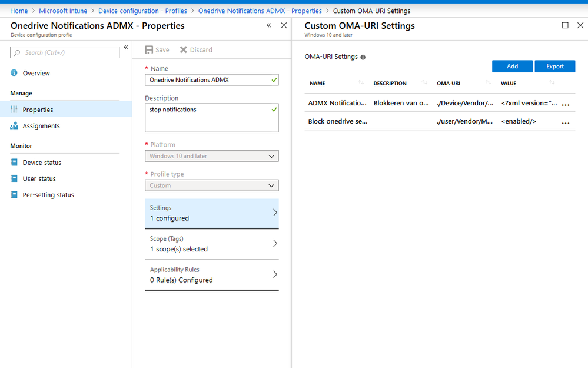Go to Microsoft Intune breadcrumb
Screen dimensions: 588x368
(x=63, y=11)
